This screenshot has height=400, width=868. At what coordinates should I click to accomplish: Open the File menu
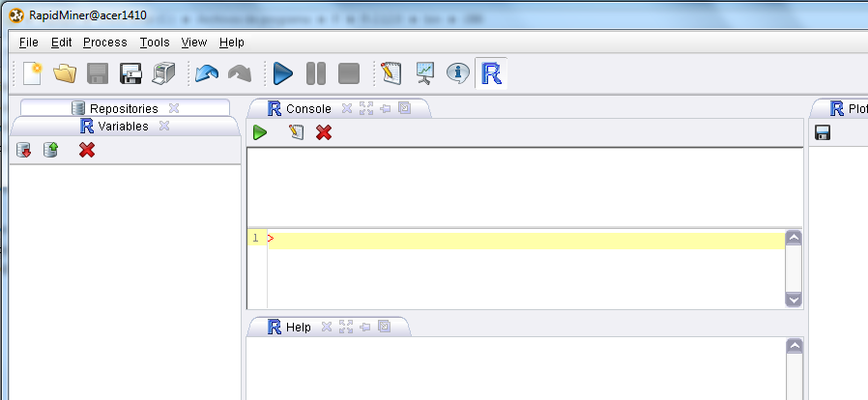[x=28, y=43]
